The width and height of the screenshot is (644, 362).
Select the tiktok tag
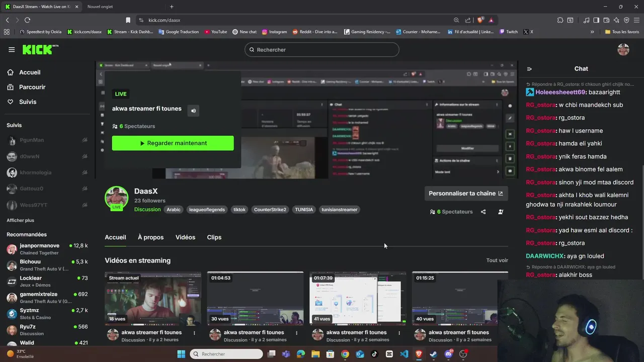[x=239, y=210]
